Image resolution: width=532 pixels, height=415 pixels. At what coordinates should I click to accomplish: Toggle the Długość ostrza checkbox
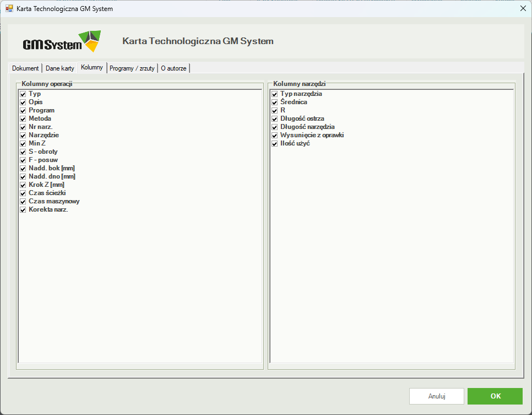[x=275, y=119]
